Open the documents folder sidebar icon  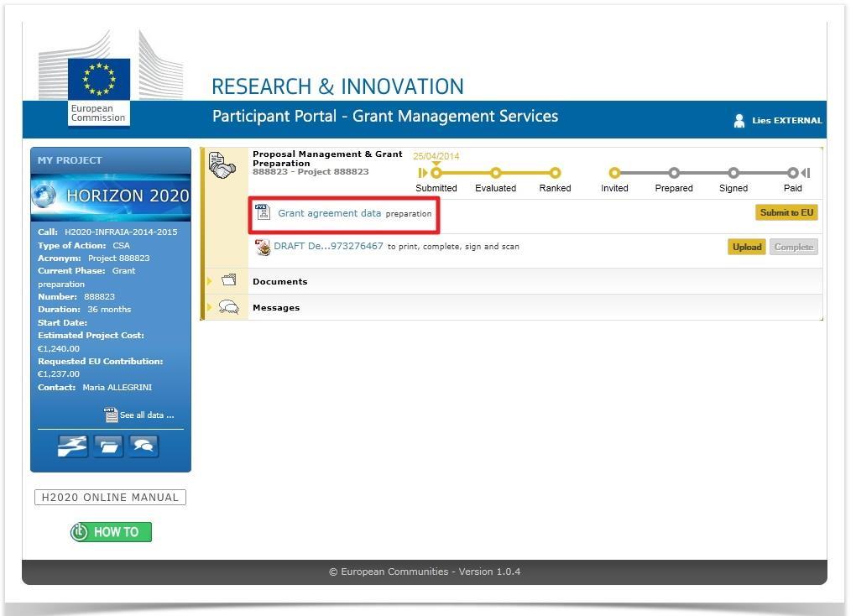tap(108, 446)
